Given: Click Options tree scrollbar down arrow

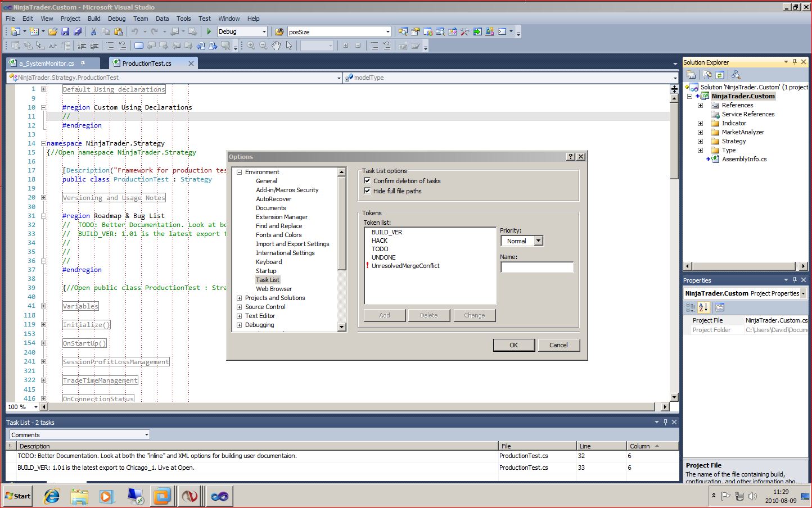Looking at the screenshot, I should tap(341, 327).
